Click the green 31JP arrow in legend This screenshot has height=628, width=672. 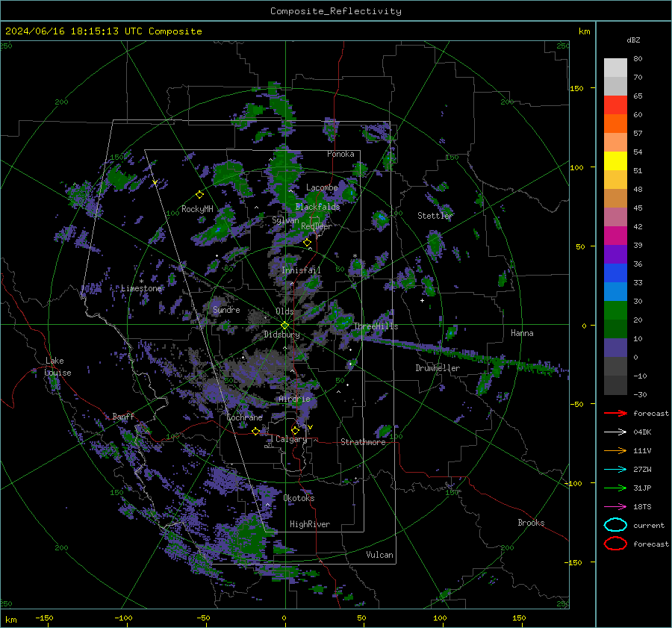pos(615,488)
